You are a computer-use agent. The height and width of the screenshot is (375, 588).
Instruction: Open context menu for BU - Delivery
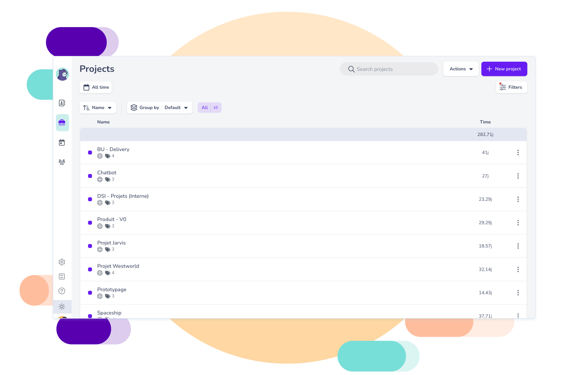coord(518,152)
